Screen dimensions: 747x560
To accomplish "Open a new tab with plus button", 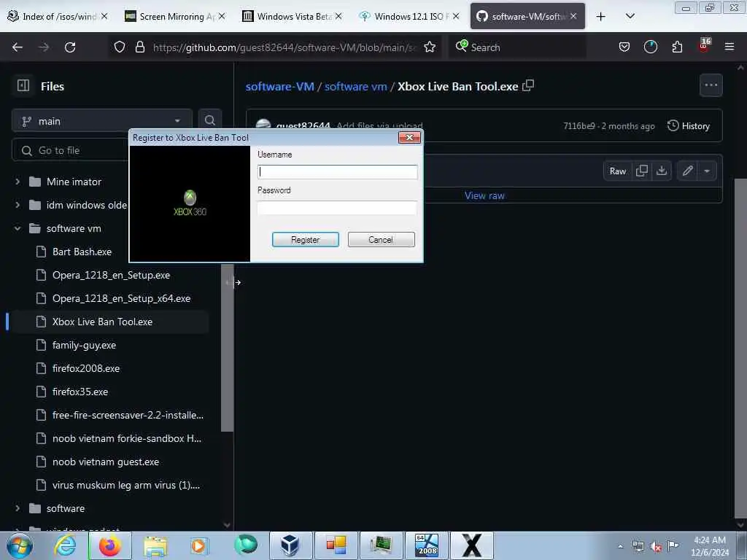I will [x=601, y=16].
